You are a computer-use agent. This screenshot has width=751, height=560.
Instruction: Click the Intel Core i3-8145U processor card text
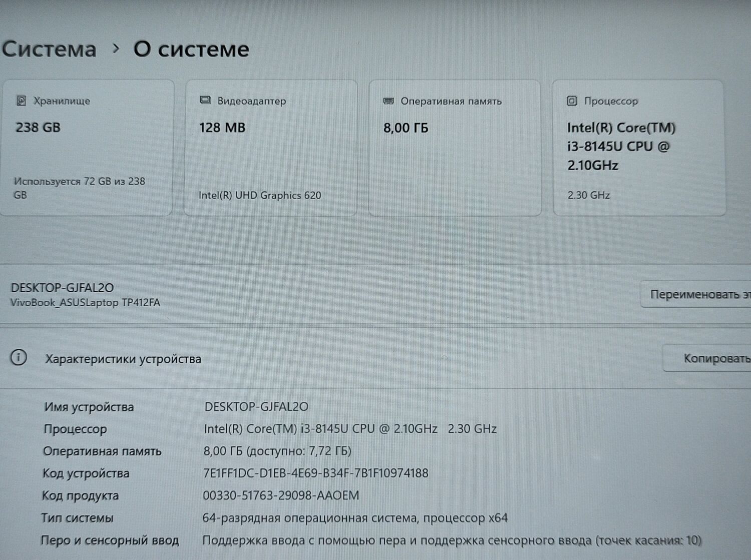[x=620, y=146]
